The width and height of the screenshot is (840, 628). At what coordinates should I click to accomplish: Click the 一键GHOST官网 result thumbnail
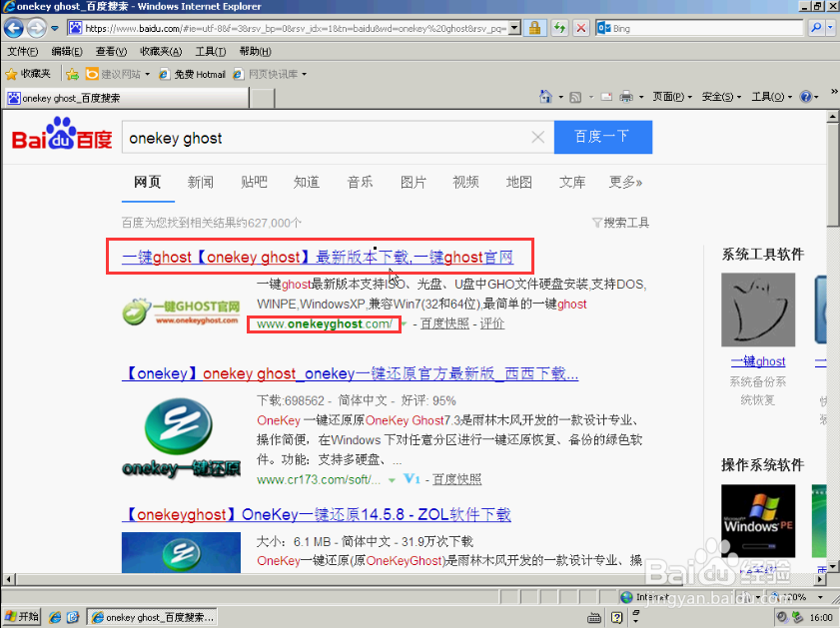click(x=181, y=312)
